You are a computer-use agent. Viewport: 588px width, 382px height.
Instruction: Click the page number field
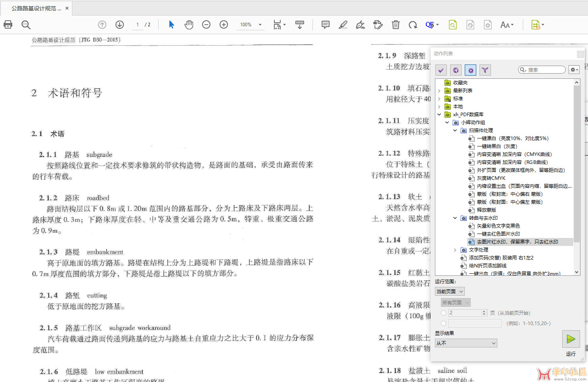pos(138,25)
